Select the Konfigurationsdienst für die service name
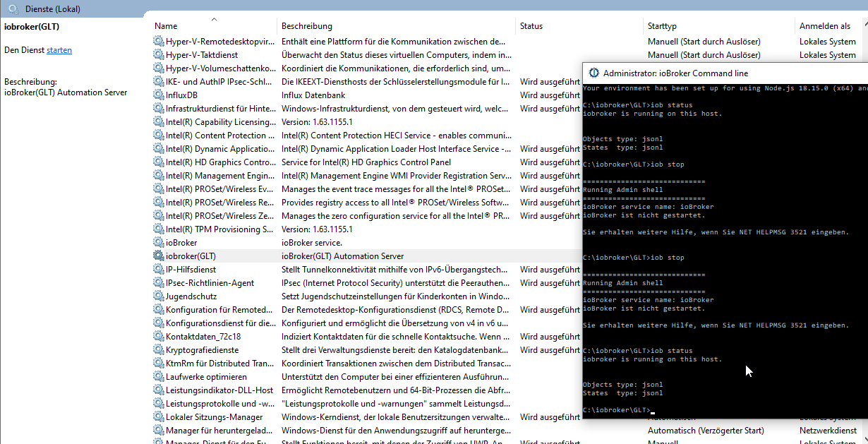Screen dimensions: 868x444 tap(221, 323)
